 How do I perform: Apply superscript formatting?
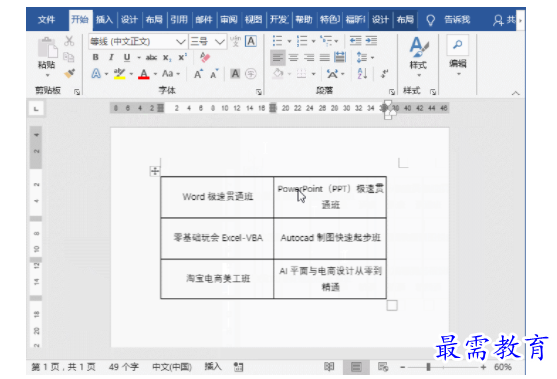click(x=183, y=57)
